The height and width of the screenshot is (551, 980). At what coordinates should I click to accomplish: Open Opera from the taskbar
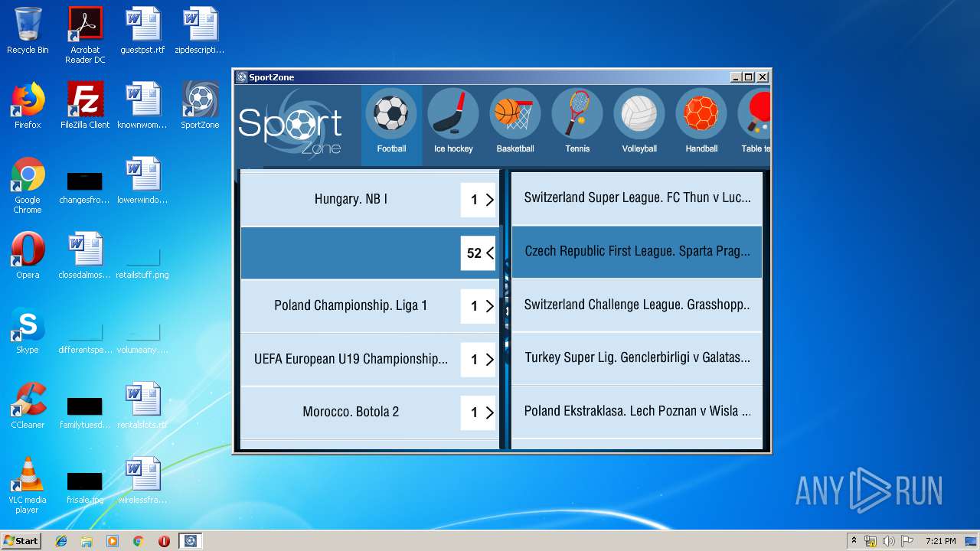point(164,541)
